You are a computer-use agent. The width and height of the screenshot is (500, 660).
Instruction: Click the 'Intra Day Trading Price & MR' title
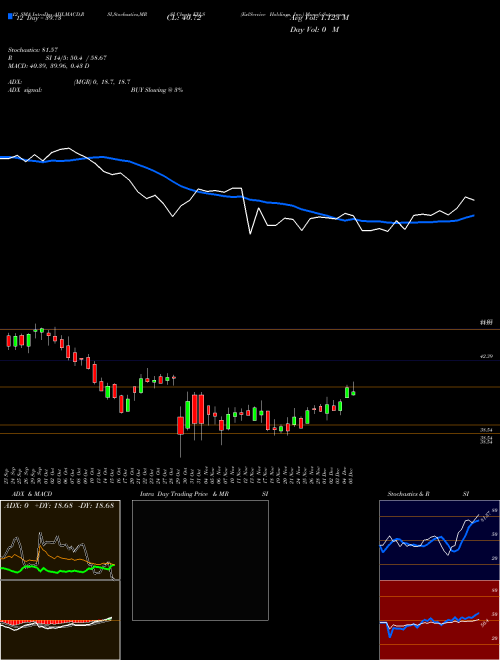(184, 494)
